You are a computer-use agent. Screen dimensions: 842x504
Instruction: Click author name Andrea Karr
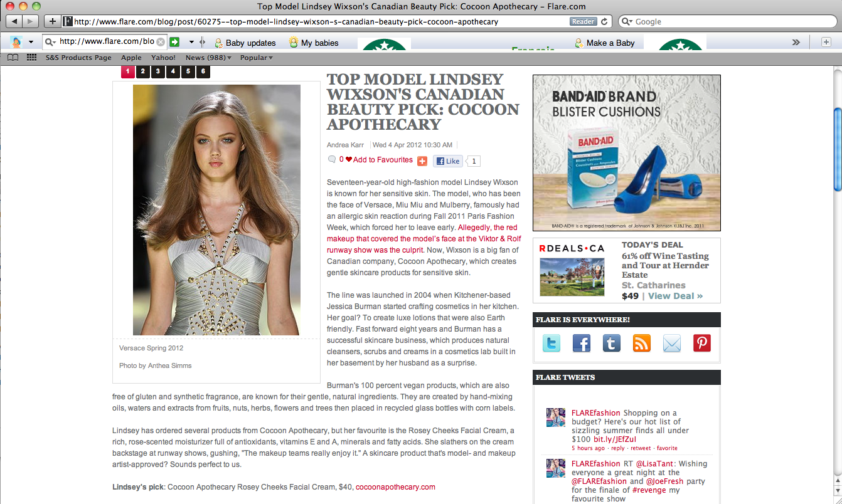tap(345, 145)
